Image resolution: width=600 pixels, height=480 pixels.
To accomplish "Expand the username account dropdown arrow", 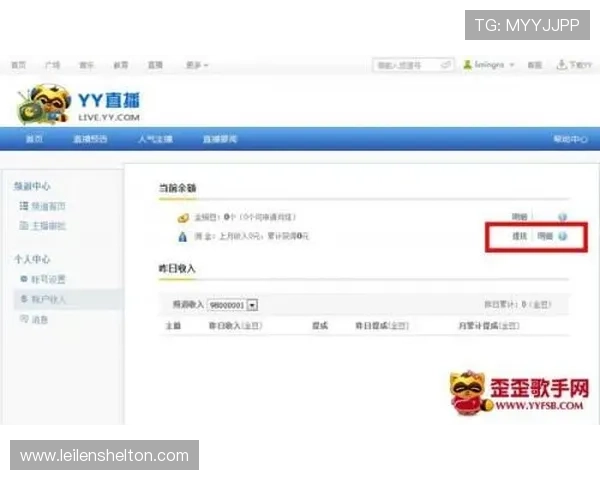I will click(512, 65).
